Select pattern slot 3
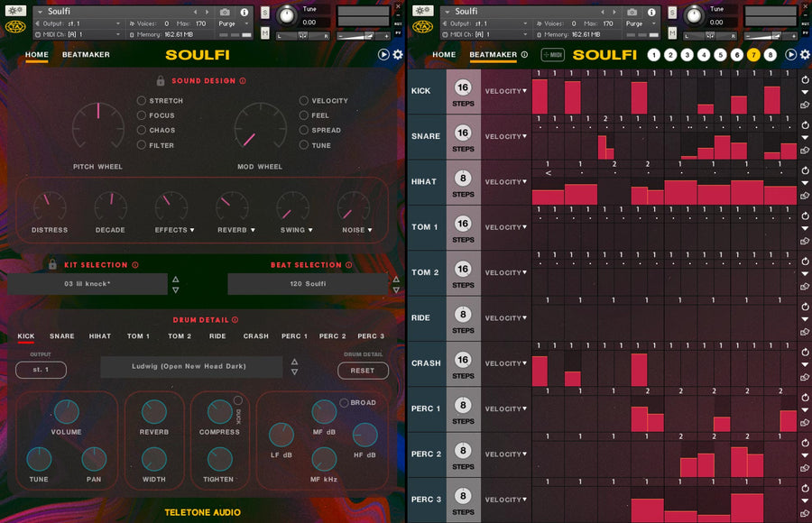 click(x=687, y=55)
